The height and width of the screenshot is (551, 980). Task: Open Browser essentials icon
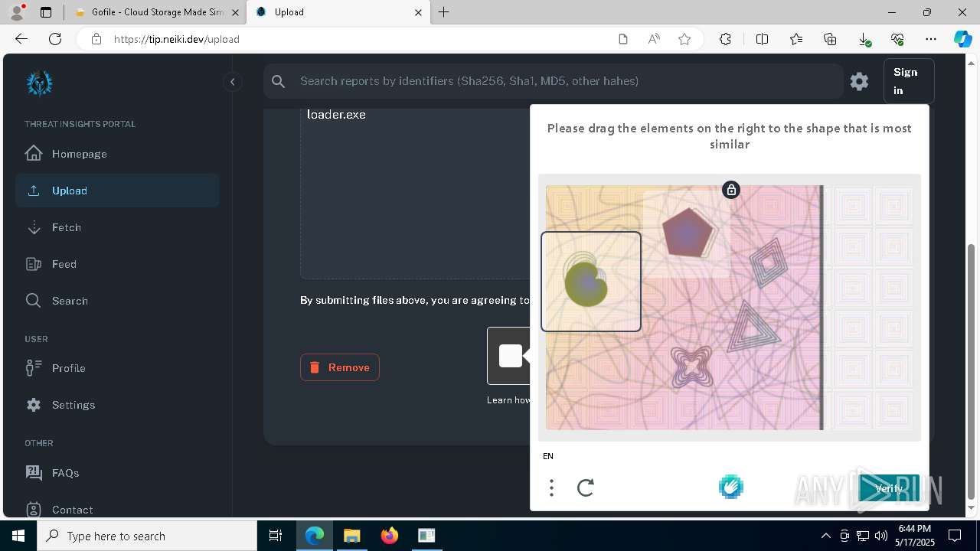897,39
